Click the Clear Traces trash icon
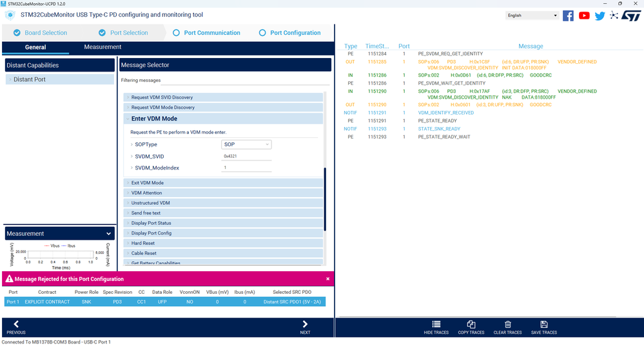 pos(507,324)
